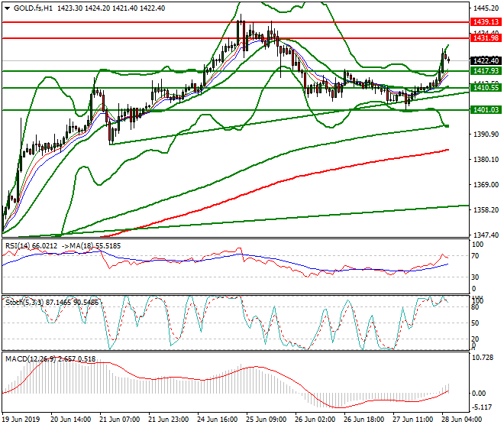Viewport: 504px width, 428px height.
Task: Click the Stochastic 50 level scale value
Action: pyautogui.click(x=476, y=323)
